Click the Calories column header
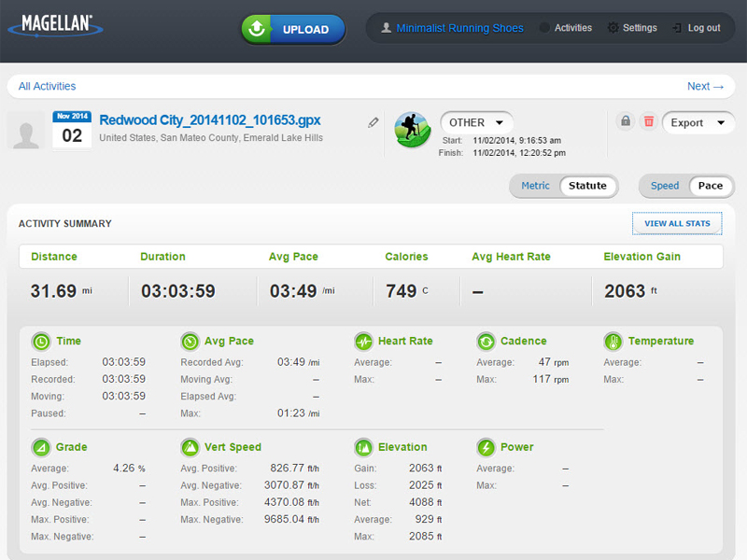The width and height of the screenshot is (747, 560). pyautogui.click(x=406, y=257)
